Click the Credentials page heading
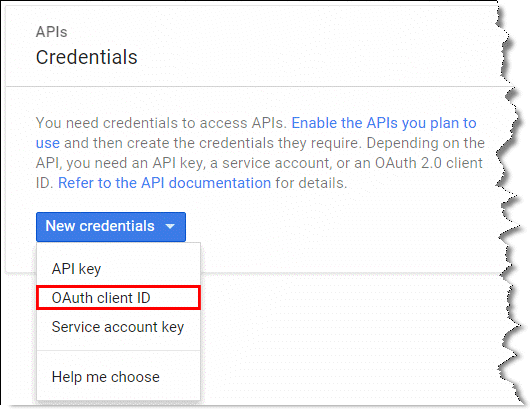Image resolution: width=532 pixels, height=410 pixels. tap(87, 57)
